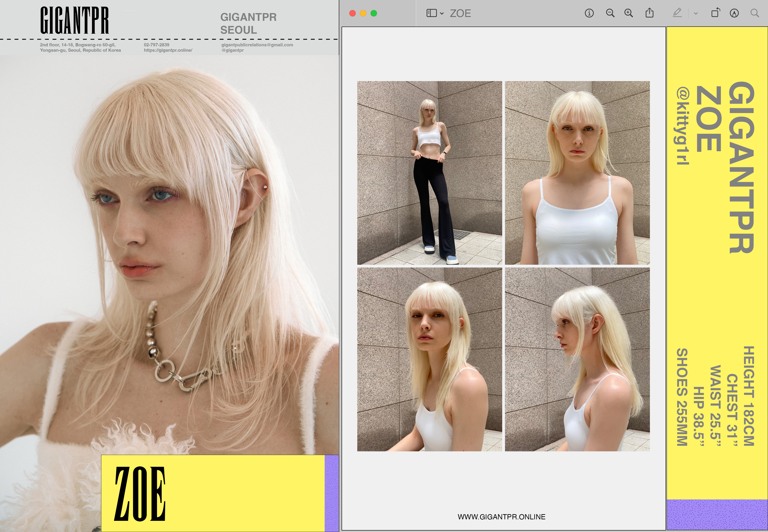Open the Share menu icon
Image resolution: width=768 pixels, height=532 pixels.
pos(649,13)
